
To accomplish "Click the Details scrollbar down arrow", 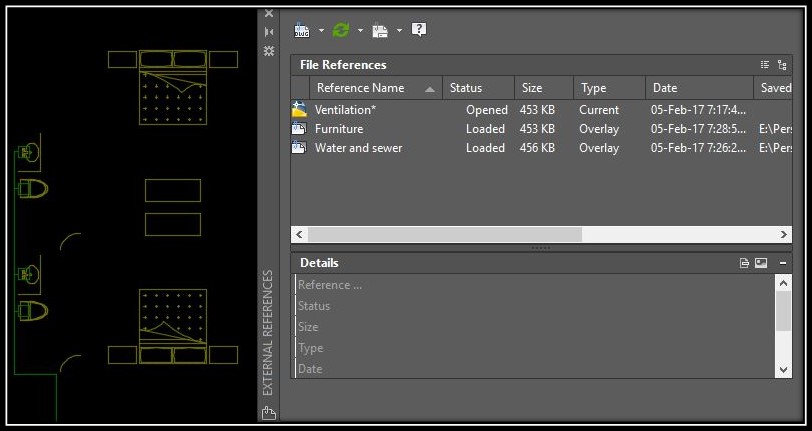I will pyautogui.click(x=783, y=370).
